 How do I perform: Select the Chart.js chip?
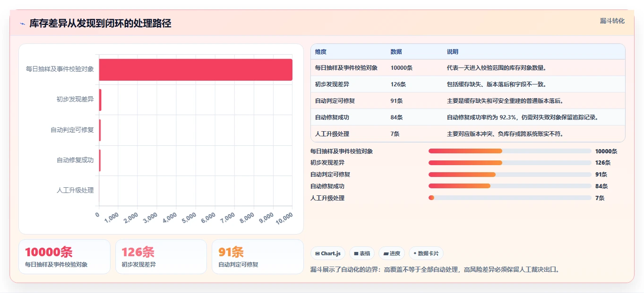coord(328,253)
